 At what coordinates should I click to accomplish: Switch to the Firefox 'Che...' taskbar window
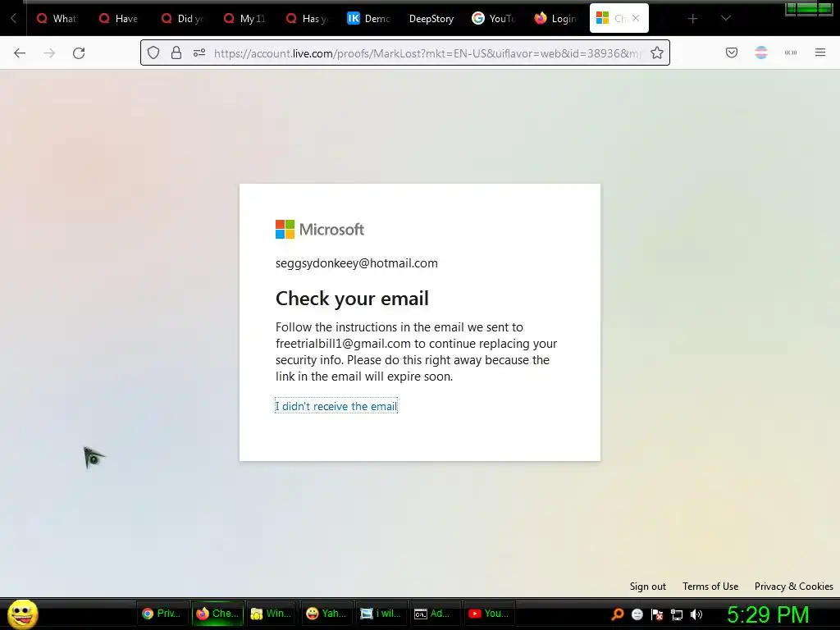tap(217, 614)
